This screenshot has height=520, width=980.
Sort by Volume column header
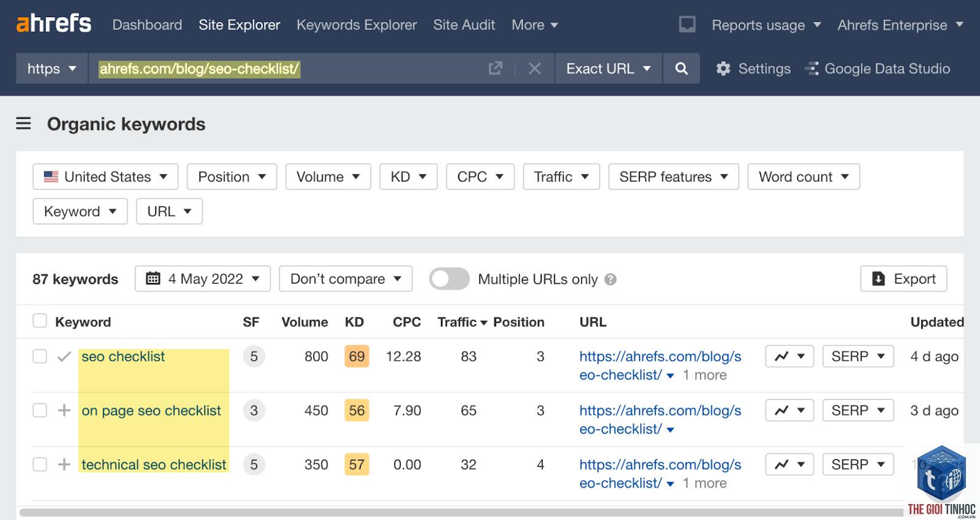coord(304,322)
